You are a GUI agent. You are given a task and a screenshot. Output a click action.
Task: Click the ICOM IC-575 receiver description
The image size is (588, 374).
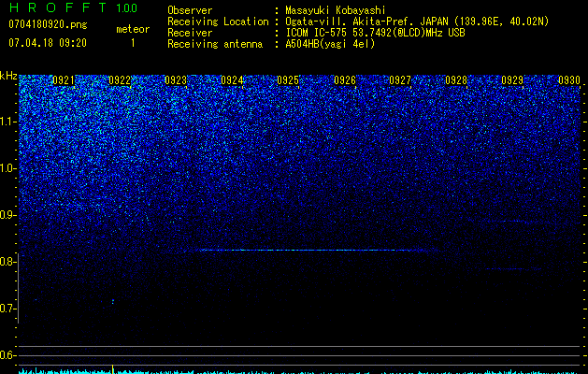375,33
